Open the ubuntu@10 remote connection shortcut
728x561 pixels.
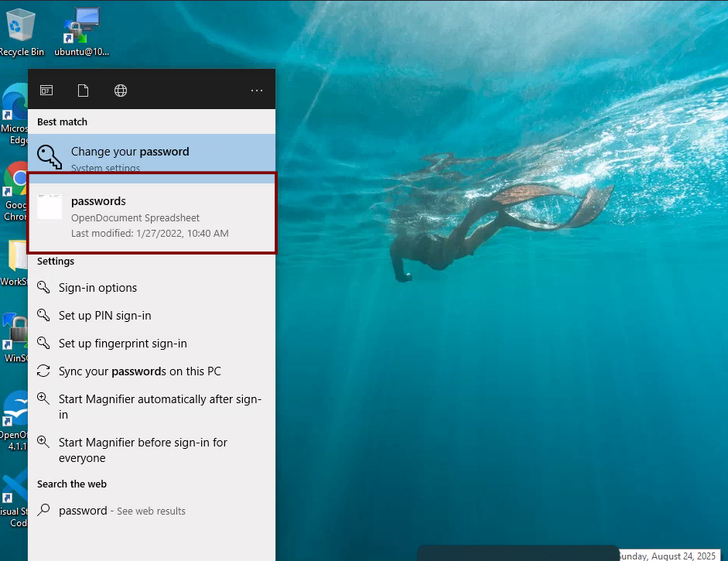point(82,31)
